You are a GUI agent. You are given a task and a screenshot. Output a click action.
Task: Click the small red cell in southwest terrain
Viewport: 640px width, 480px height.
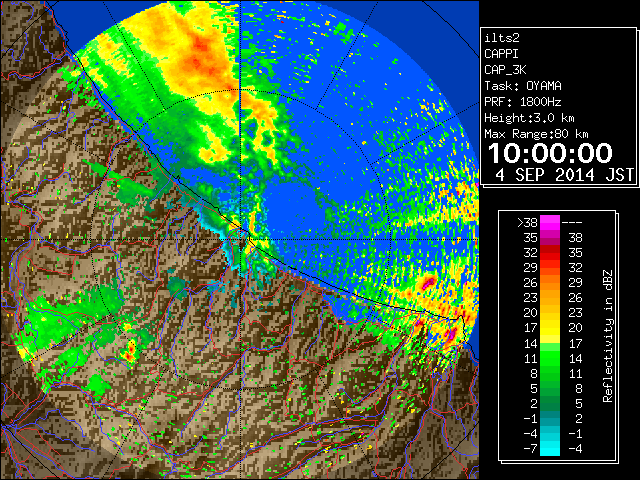pos(131,352)
